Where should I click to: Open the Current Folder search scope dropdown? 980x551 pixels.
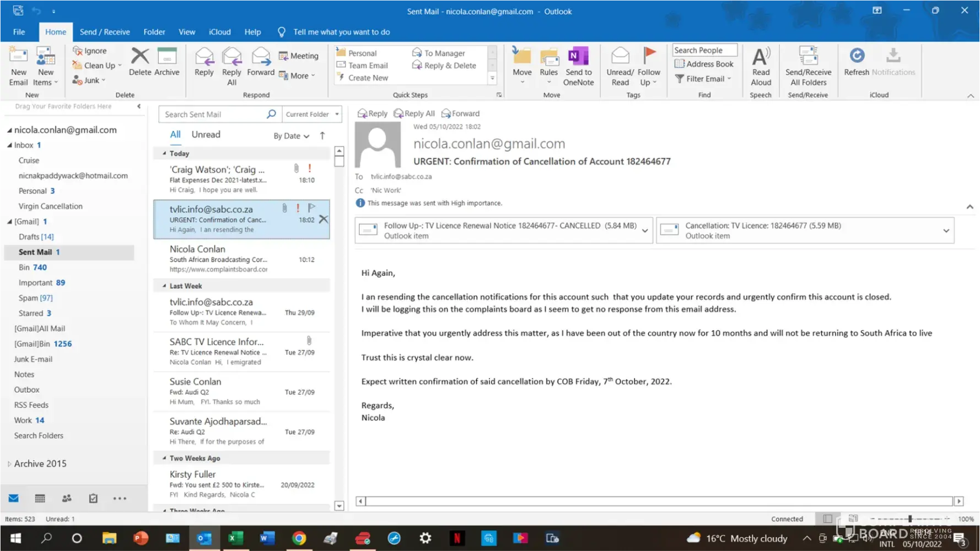click(311, 114)
